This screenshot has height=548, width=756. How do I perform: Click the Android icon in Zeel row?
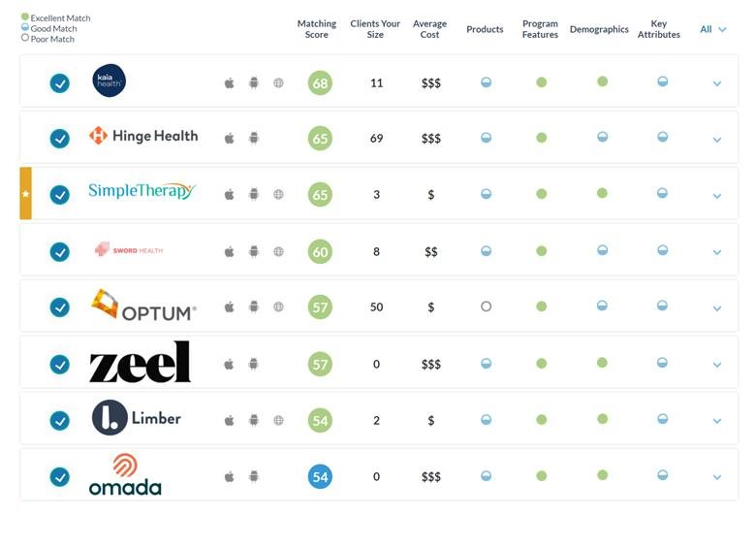[254, 365]
